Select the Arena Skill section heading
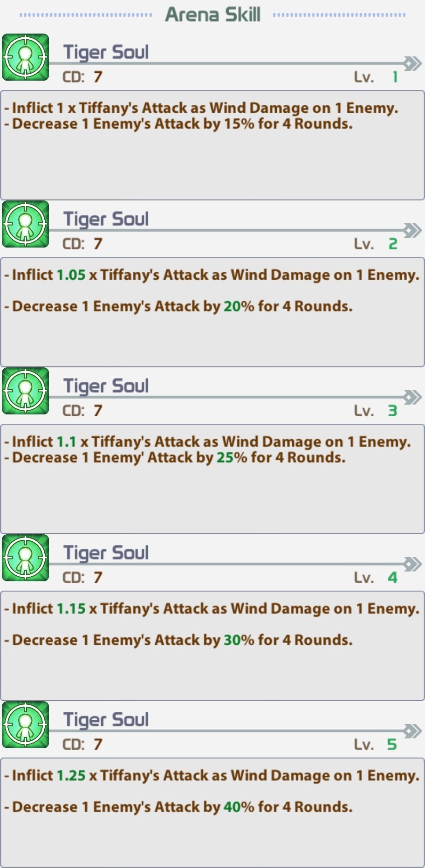The height and width of the screenshot is (868, 425). tap(212, 14)
